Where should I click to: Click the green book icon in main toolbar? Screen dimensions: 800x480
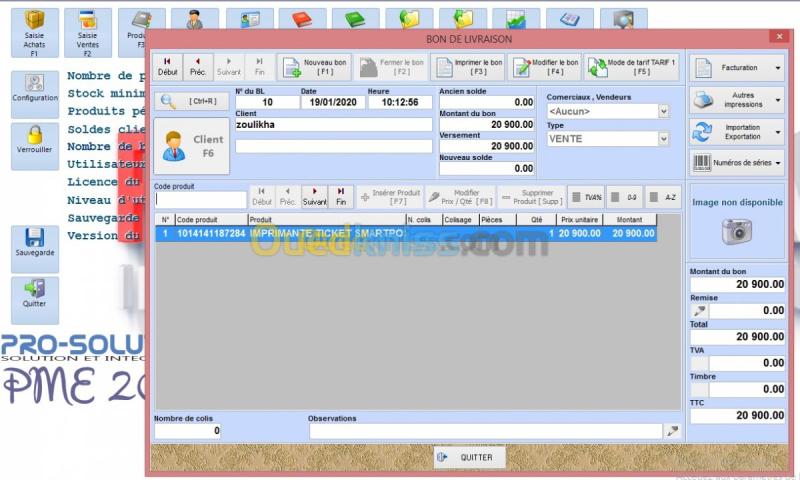pyautogui.click(x=355, y=20)
